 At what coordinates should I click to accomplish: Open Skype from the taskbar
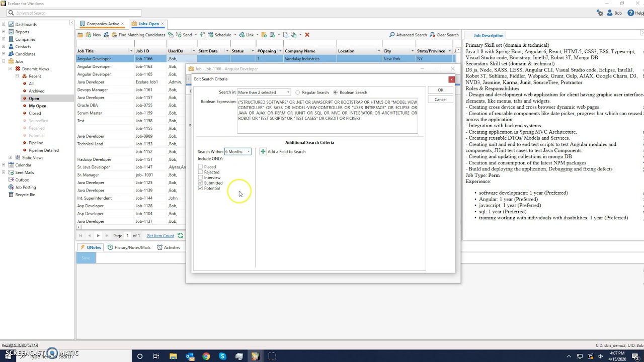(x=222, y=356)
